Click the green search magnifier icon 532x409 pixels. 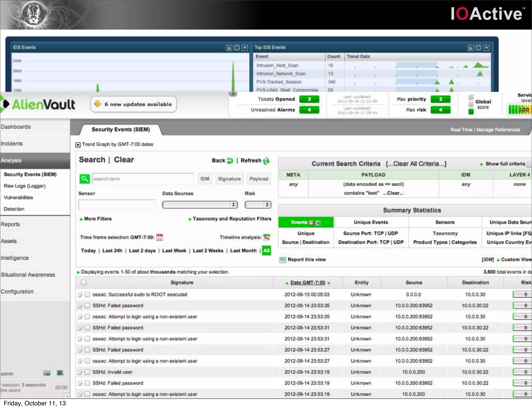tap(84, 179)
